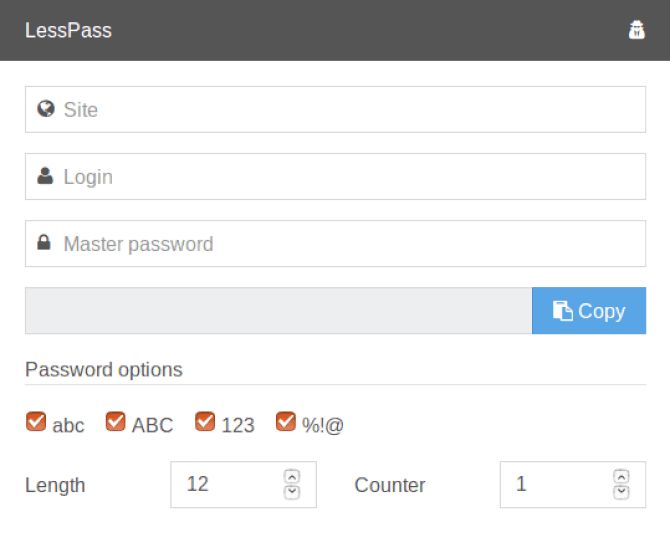Image resolution: width=670 pixels, height=558 pixels.
Task: Click the header icon at top right
Action: tap(636, 30)
